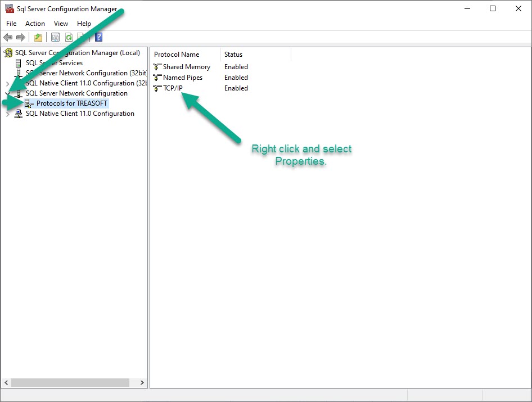The width and height of the screenshot is (532, 402).
Task: Select the SQL Native Client 11.0 Configuration computer icon
Action: tap(19, 114)
